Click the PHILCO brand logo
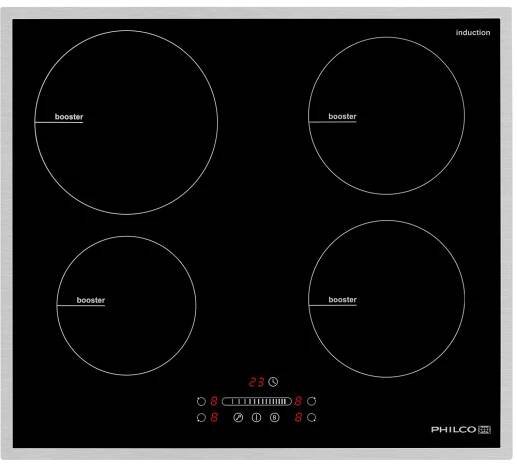The height and width of the screenshot is (464, 517). pyautogui.click(x=461, y=429)
